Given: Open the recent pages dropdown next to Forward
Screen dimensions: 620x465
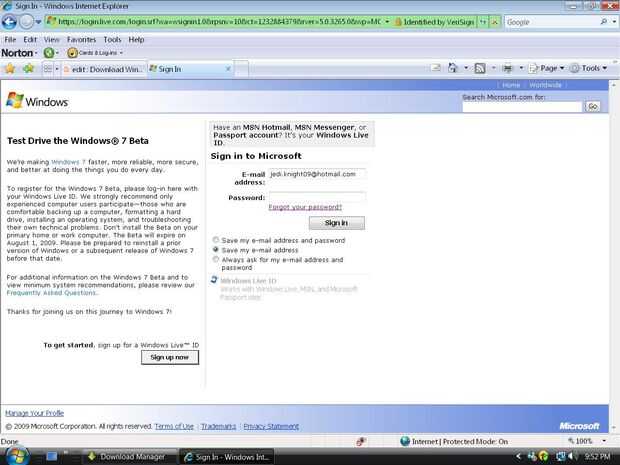Looking at the screenshot, I should coord(38,22).
